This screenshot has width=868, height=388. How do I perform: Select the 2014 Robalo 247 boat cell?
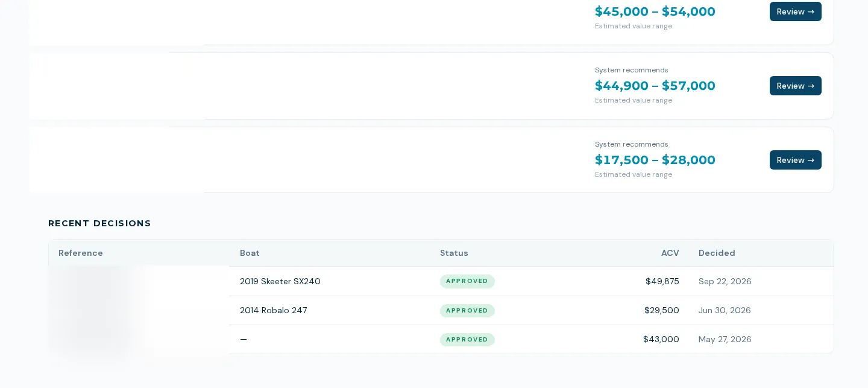(274, 310)
